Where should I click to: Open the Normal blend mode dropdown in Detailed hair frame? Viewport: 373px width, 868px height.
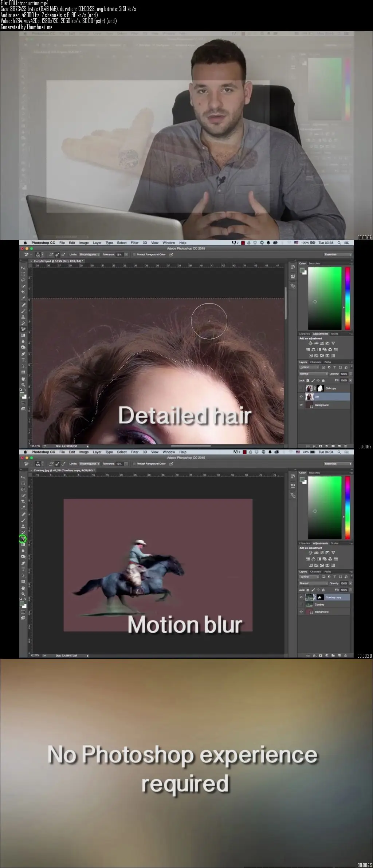(314, 374)
